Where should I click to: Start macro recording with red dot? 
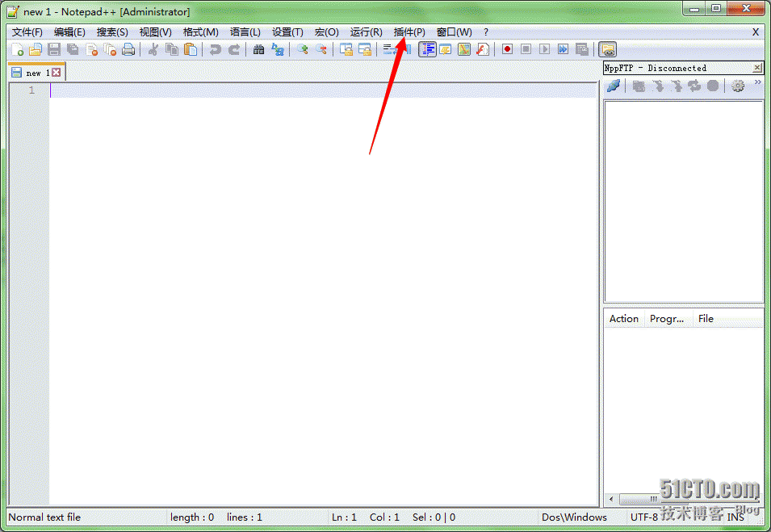coord(507,50)
